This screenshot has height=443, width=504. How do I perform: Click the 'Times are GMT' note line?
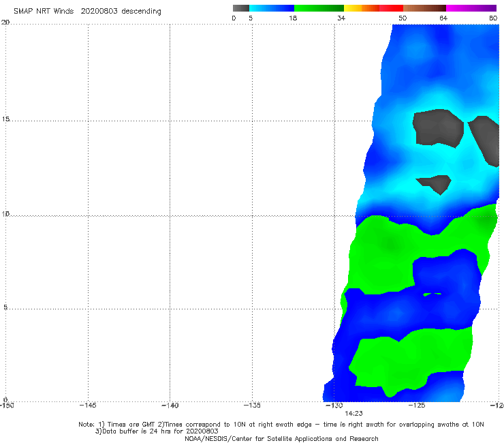pyautogui.click(x=281, y=425)
